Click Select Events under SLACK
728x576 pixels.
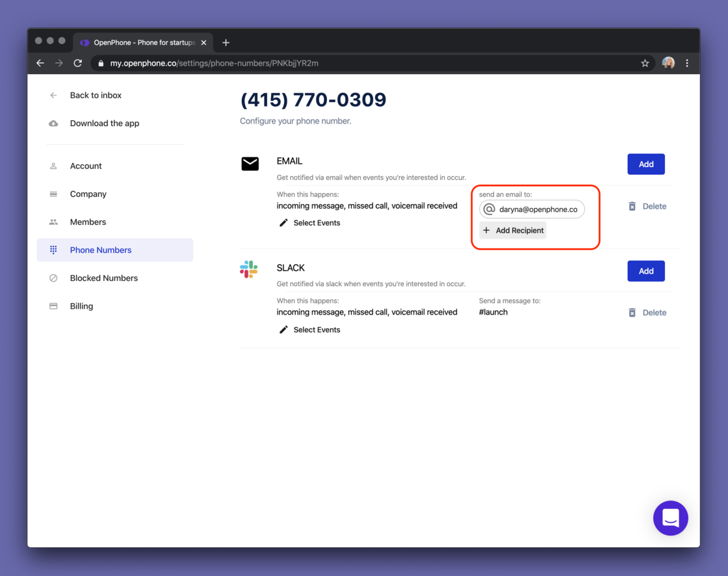[317, 330]
